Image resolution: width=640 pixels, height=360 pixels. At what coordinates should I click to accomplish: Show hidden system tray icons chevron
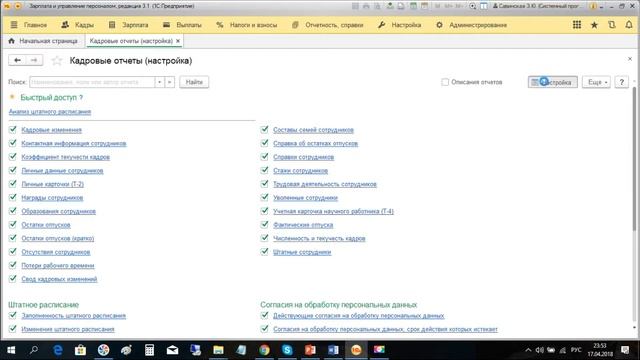[528, 350]
